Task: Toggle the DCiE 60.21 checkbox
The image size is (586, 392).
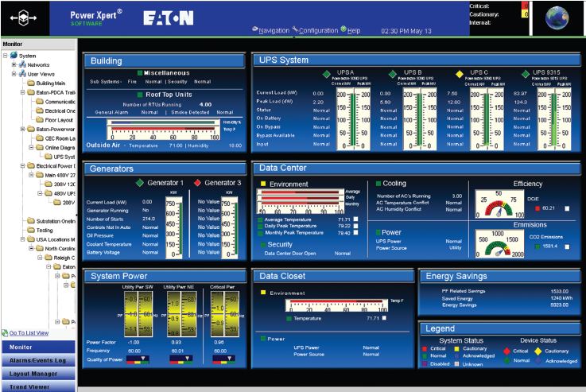Action: point(567,208)
